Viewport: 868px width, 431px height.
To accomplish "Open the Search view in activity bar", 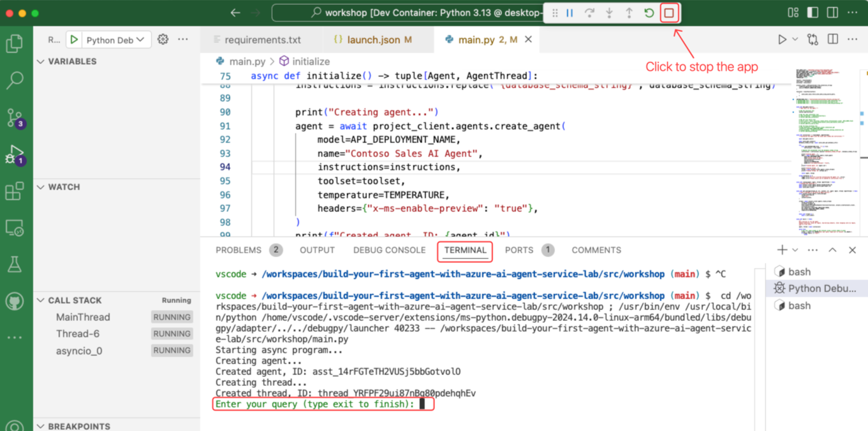I will [x=14, y=80].
